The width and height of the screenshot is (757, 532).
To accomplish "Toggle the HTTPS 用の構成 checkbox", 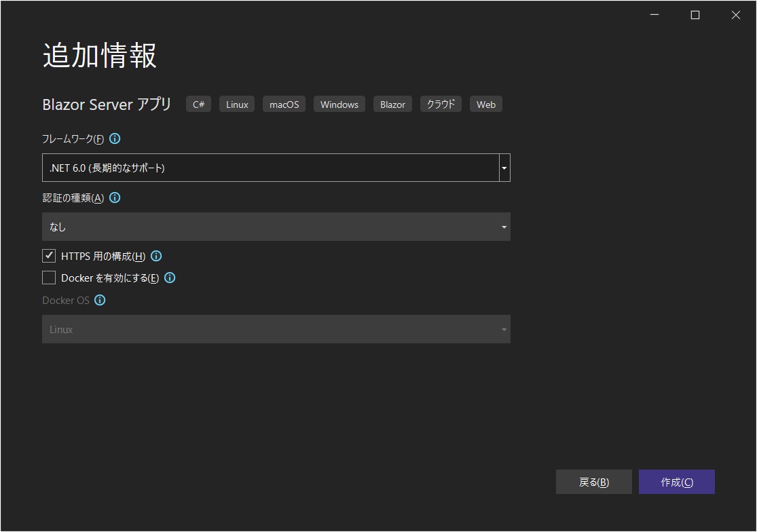I will (49, 256).
